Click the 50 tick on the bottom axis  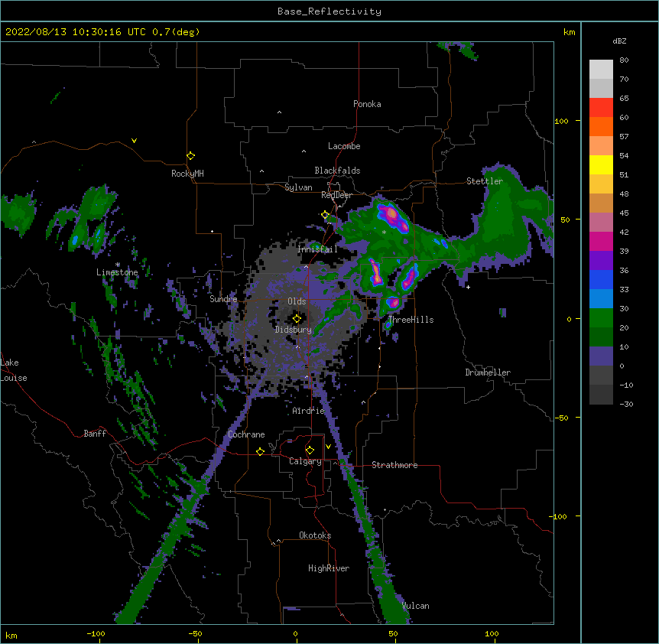coord(393,634)
